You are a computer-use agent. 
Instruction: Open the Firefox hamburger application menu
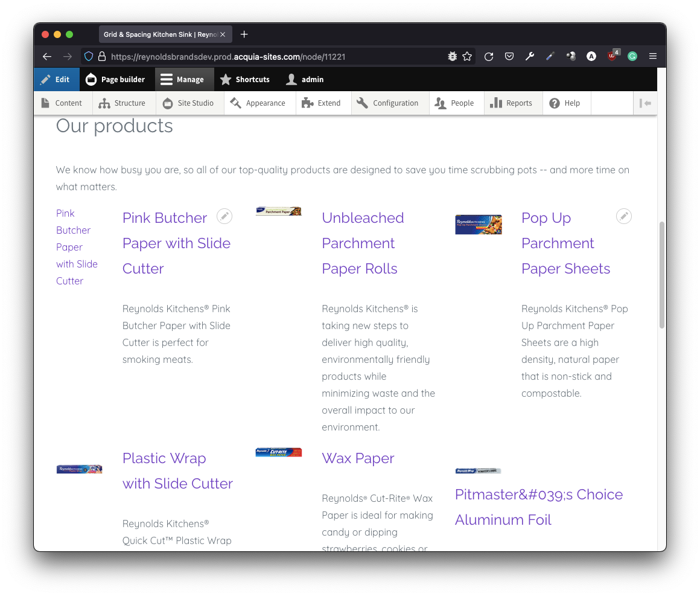[x=653, y=56]
